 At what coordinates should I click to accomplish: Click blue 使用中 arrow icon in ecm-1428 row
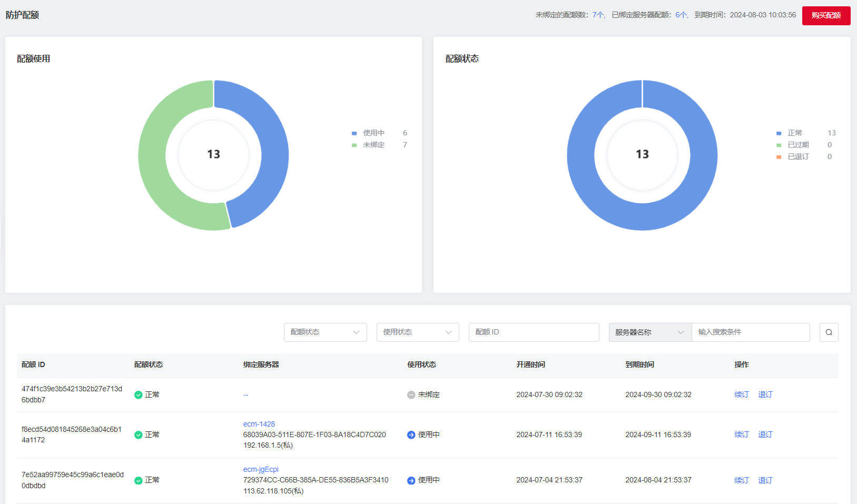tap(411, 435)
